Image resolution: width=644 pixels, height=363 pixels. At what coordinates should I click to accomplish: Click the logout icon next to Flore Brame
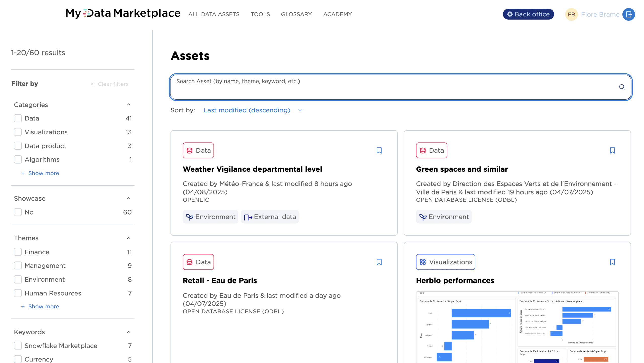coord(629,14)
